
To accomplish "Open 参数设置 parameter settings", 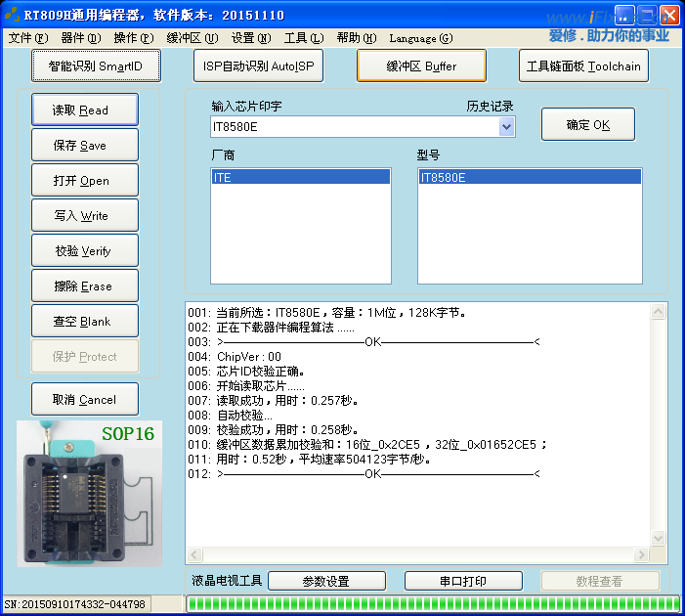I will [325, 581].
